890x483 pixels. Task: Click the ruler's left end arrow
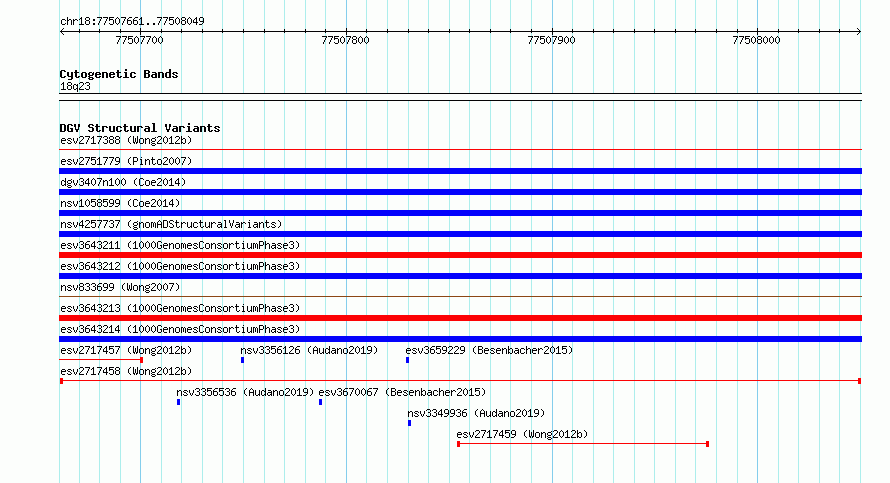coord(62,32)
